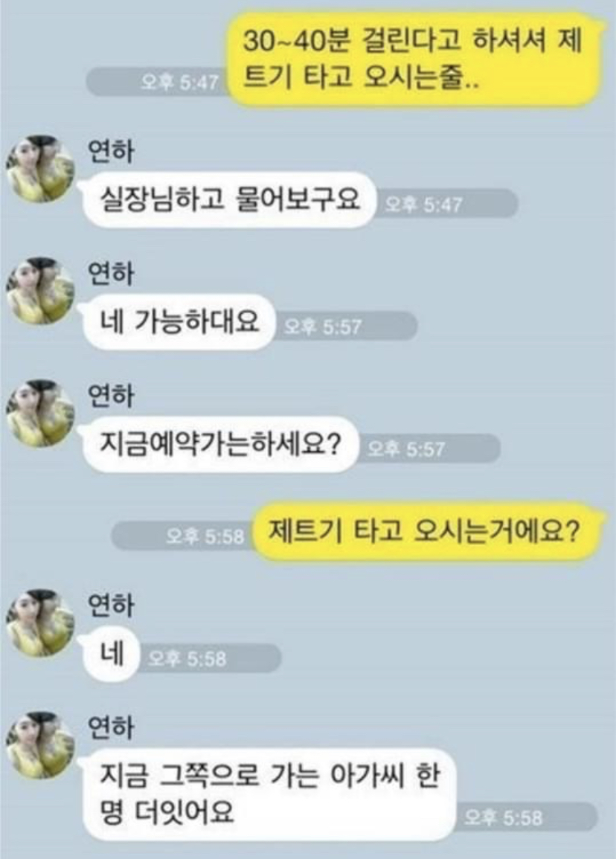
Task: Tap 연하's avatar beside the short 네 reply
Action: pyautogui.click(x=40, y=622)
